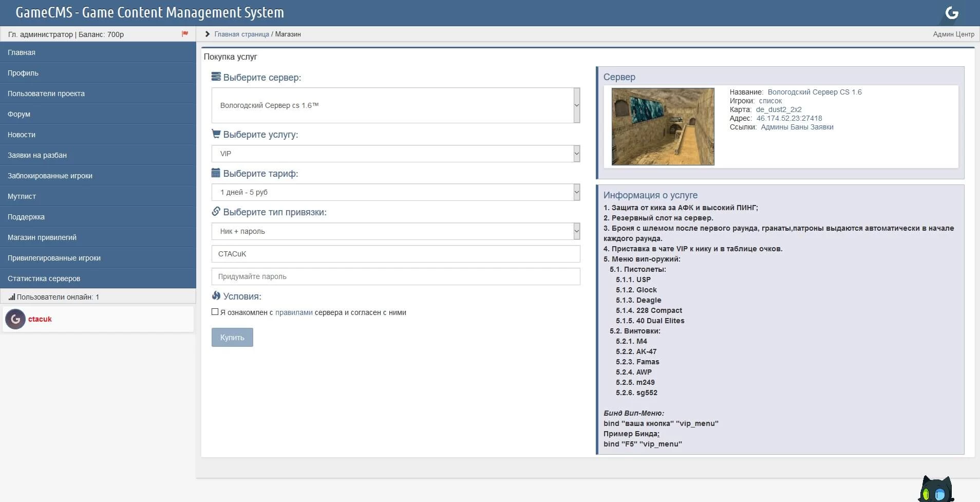Click the GameCMS logo icon in header

pos(951,13)
